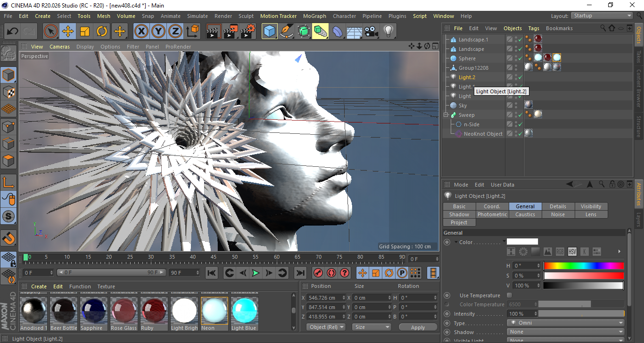The width and height of the screenshot is (644, 343).
Task: Click Record Active Objects keyframe button
Action: click(318, 273)
